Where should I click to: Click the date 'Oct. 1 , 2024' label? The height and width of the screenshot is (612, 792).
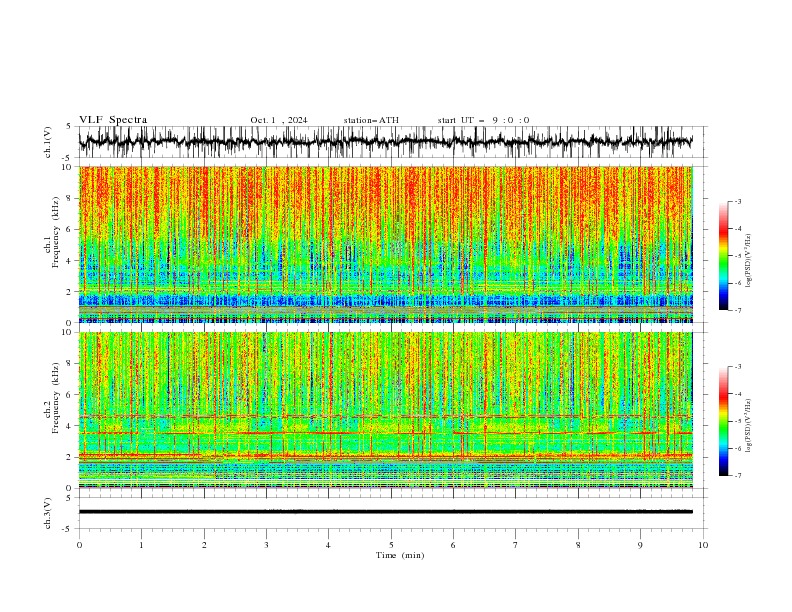279,120
